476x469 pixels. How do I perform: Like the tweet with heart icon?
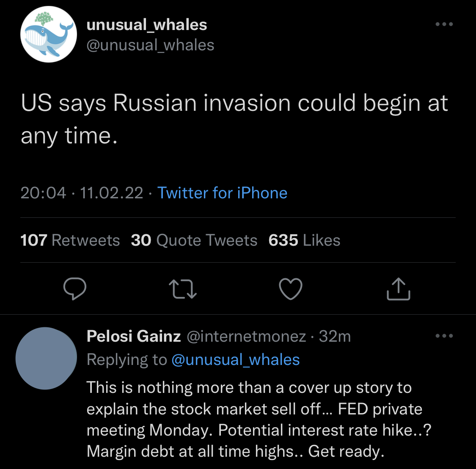tap(291, 289)
